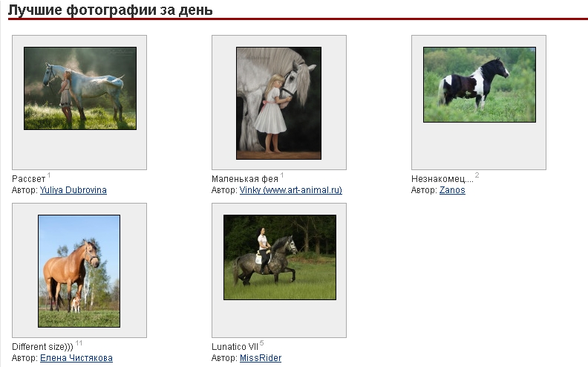Click the Маленькая фея photo title
The width and height of the screenshot is (588, 367).
pyautogui.click(x=245, y=179)
